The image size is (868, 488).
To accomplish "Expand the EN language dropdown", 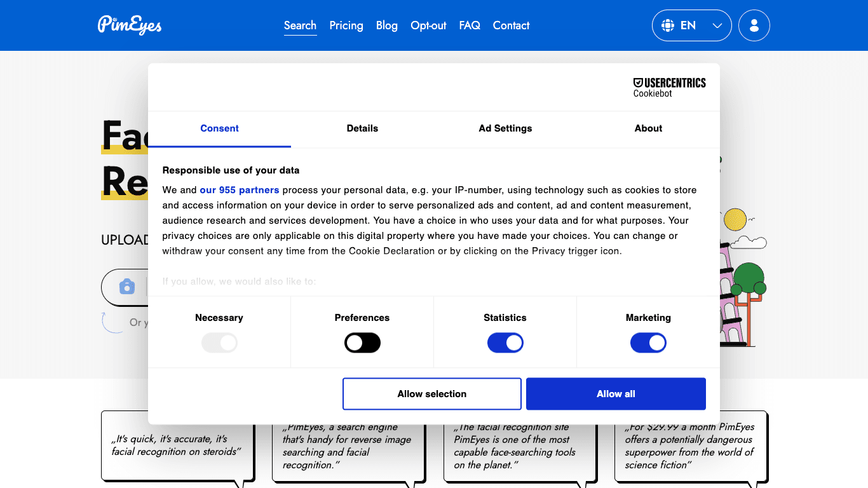I will point(692,25).
